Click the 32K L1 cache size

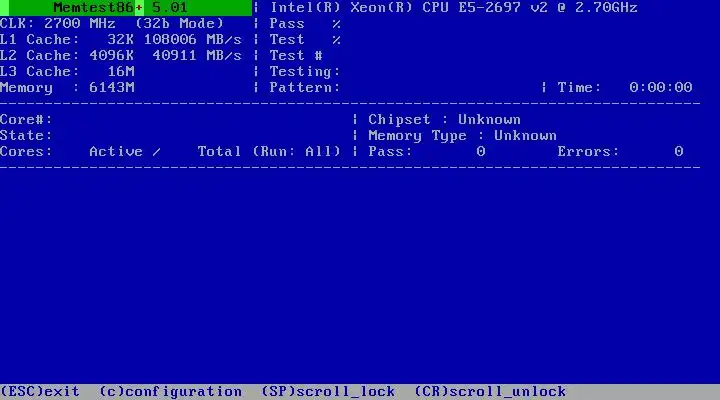(121, 39)
